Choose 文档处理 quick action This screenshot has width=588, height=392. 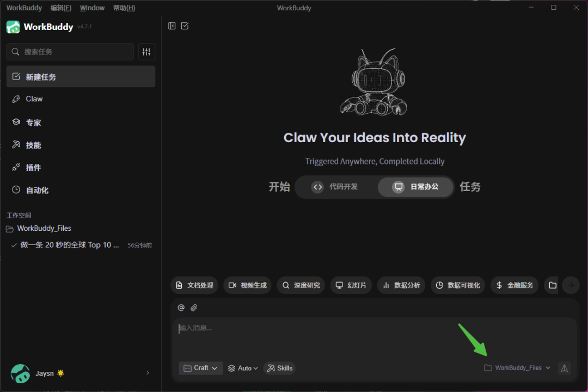click(194, 285)
